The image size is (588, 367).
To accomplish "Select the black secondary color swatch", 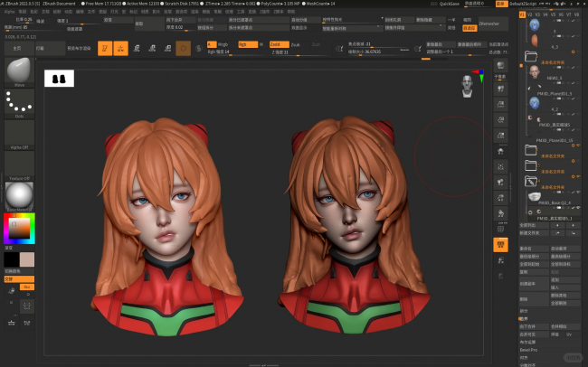I will tap(12, 259).
